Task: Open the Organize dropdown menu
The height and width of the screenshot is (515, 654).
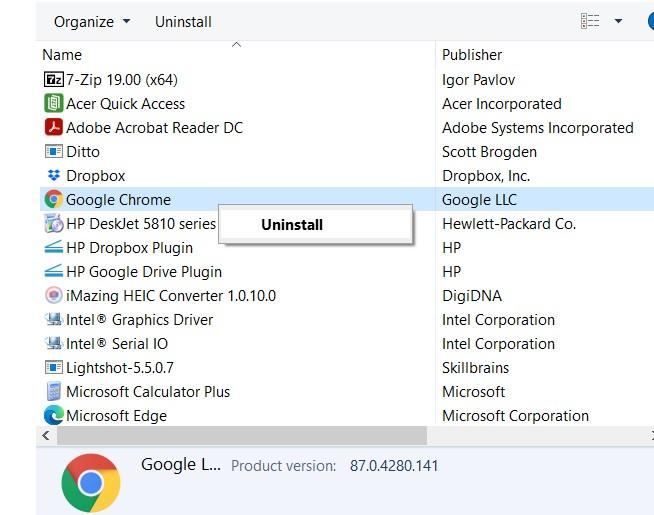Action: pos(92,22)
